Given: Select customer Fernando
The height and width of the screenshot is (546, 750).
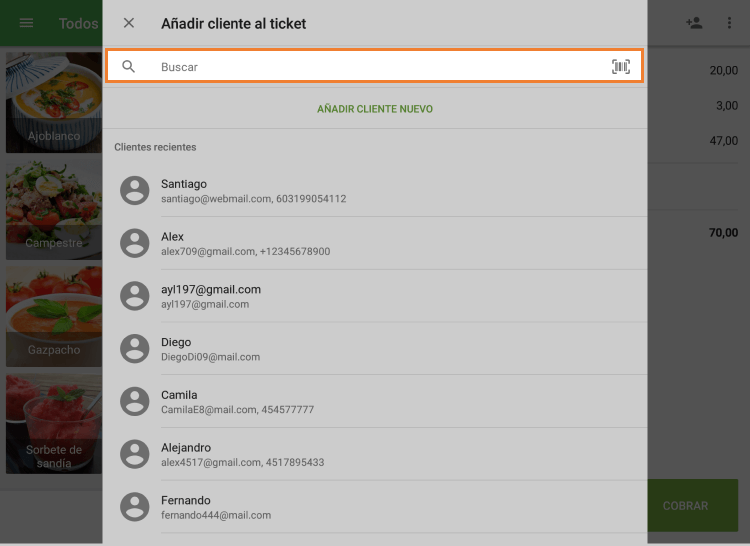Looking at the screenshot, I should click(380, 507).
